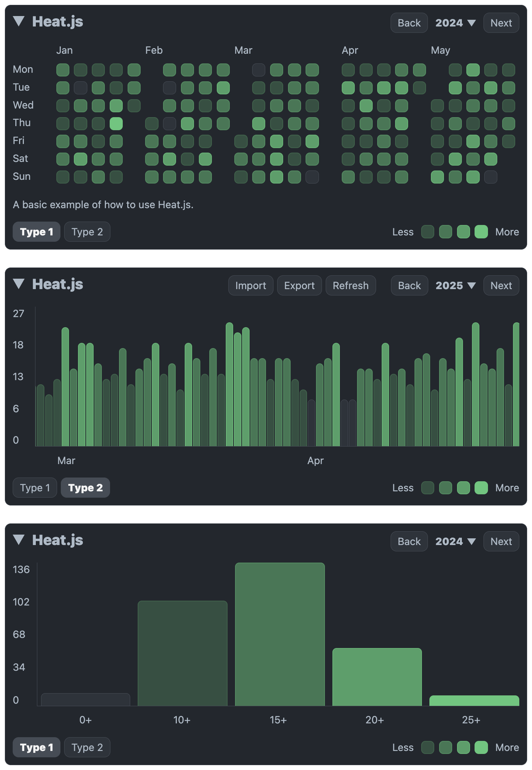
Task: Select Type 2 tab in the 2025 chart panel
Action: [85, 488]
